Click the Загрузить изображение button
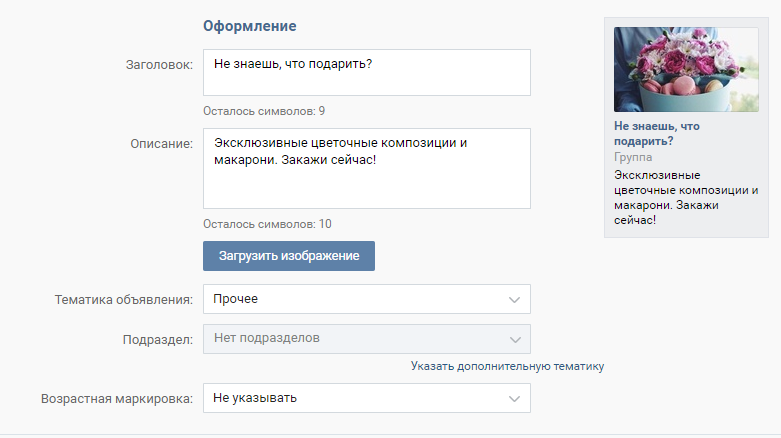Image resolution: width=781 pixels, height=438 pixels. pyautogui.click(x=289, y=256)
